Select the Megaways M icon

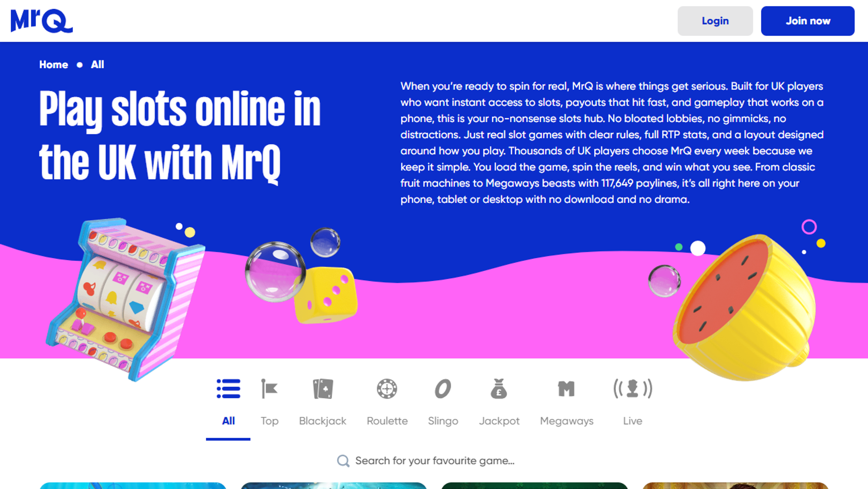point(566,389)
